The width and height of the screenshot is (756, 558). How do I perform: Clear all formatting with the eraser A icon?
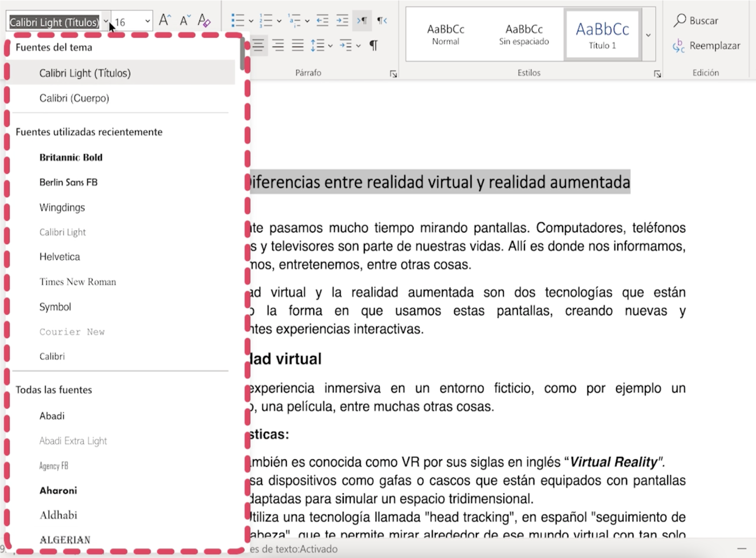[204, 21]
